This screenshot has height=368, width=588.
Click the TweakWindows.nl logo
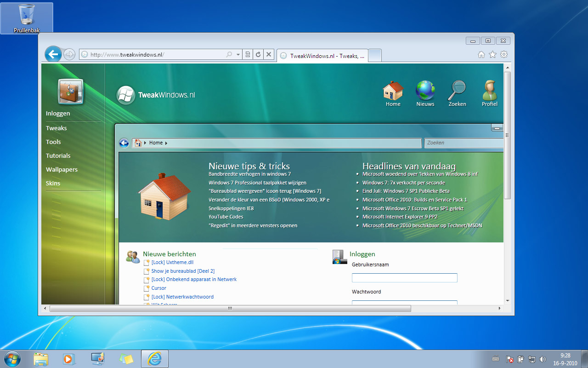pos(156,95)
